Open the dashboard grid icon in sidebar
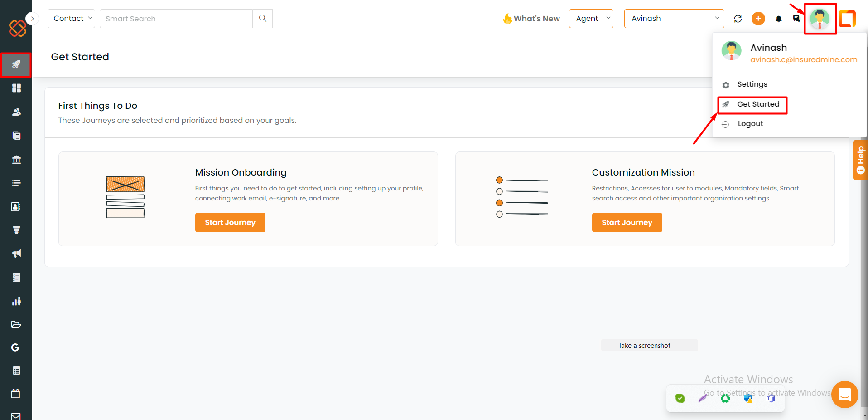Image resolution: width=868 pixels, height=420 pixels. [x=16, y=88]
